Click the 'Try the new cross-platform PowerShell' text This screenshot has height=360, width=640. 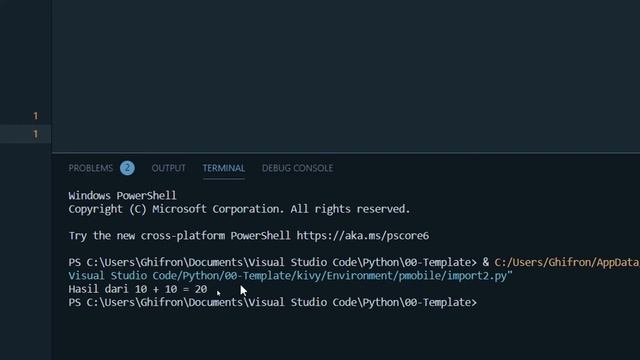click(180, 236)
